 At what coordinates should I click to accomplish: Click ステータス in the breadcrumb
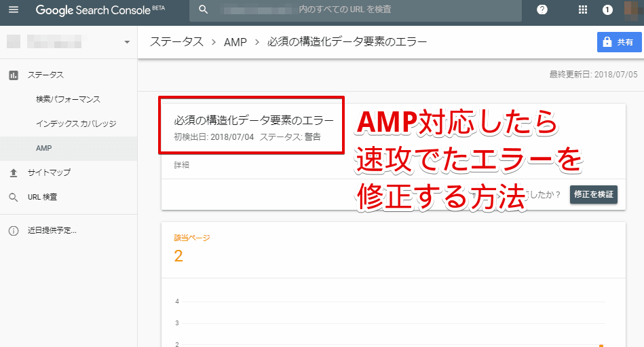(x=176, y=42)
